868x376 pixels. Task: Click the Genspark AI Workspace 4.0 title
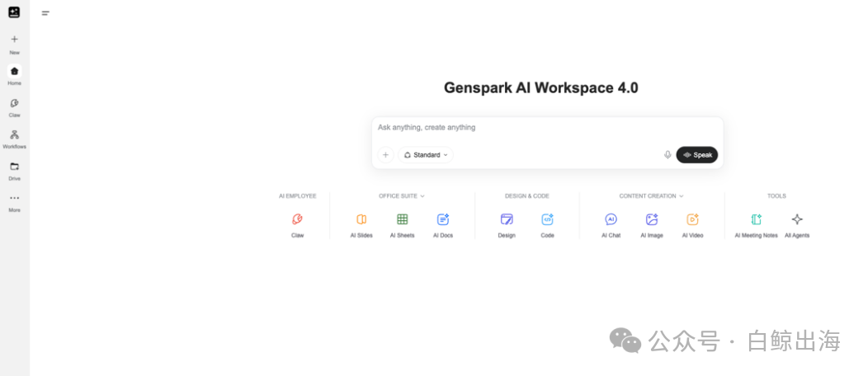click(x=540, y=88)
